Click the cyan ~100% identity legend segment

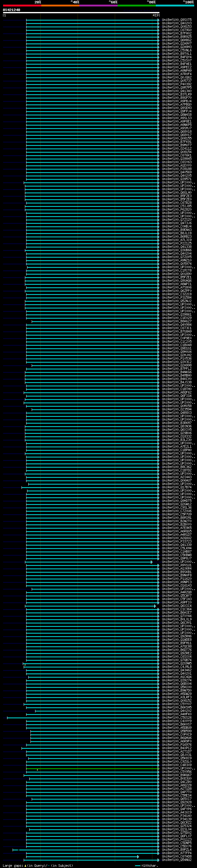pos(175,6)
